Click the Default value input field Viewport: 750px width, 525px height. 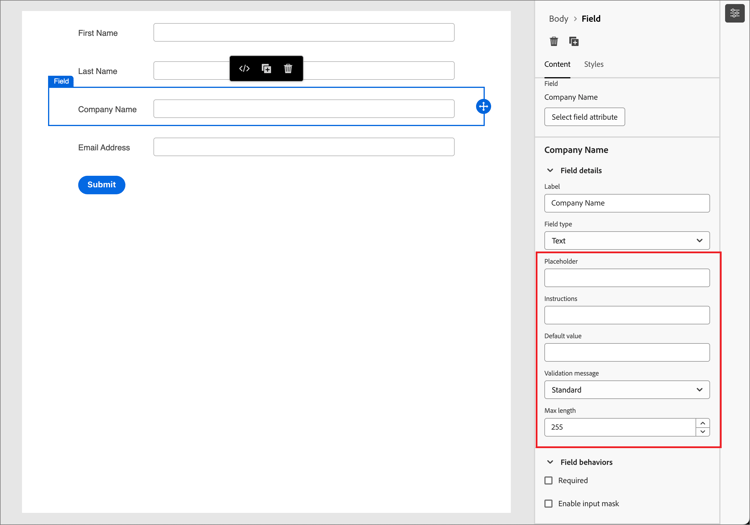coord(627,352)
